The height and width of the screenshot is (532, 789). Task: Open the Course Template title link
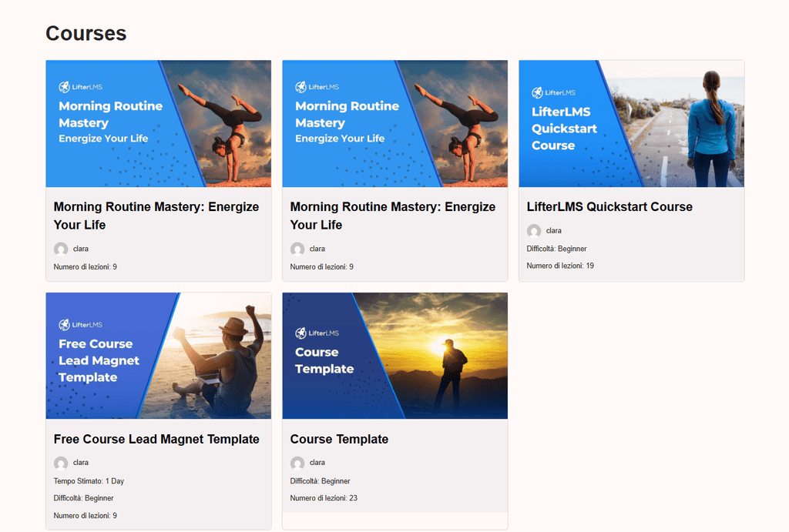[339, 439]
